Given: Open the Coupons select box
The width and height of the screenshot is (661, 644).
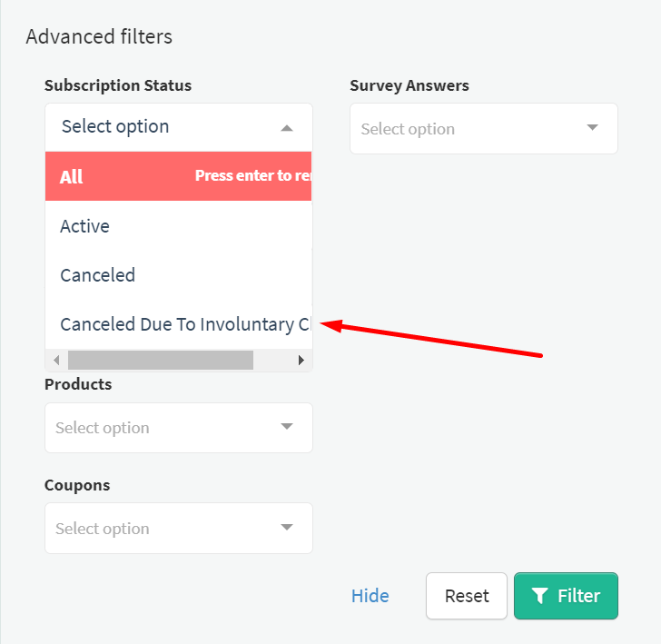Looking at the screenshot, I should [x=179, y=528].
